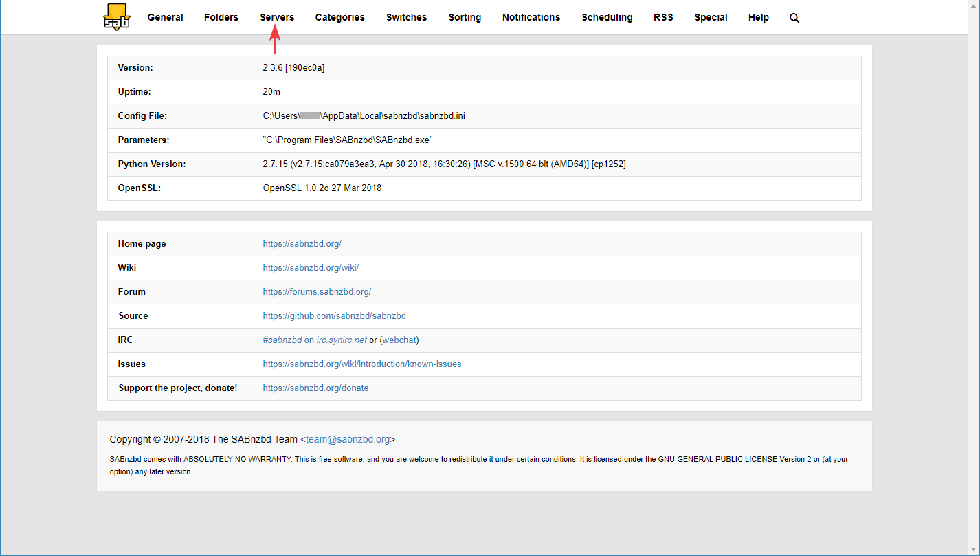Click the Source row label

(133, 315)
